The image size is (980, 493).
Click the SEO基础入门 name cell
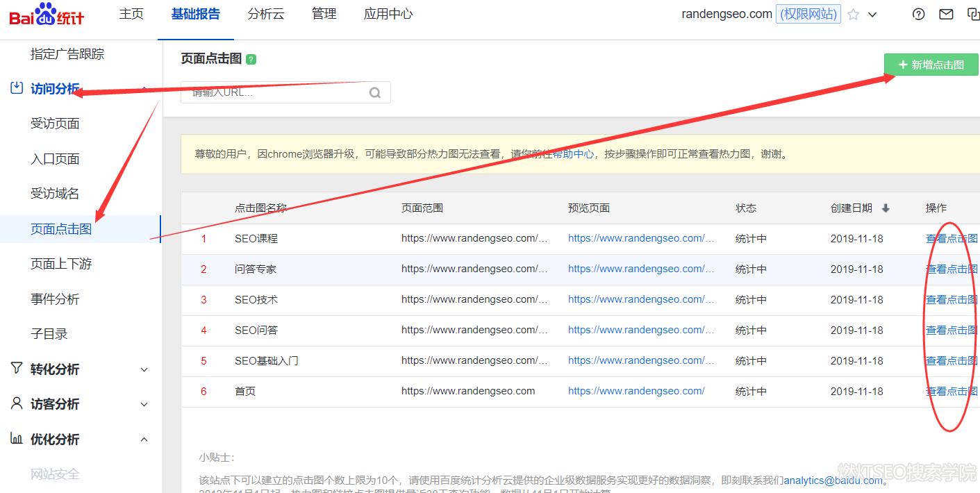click(x=267, y=360)
